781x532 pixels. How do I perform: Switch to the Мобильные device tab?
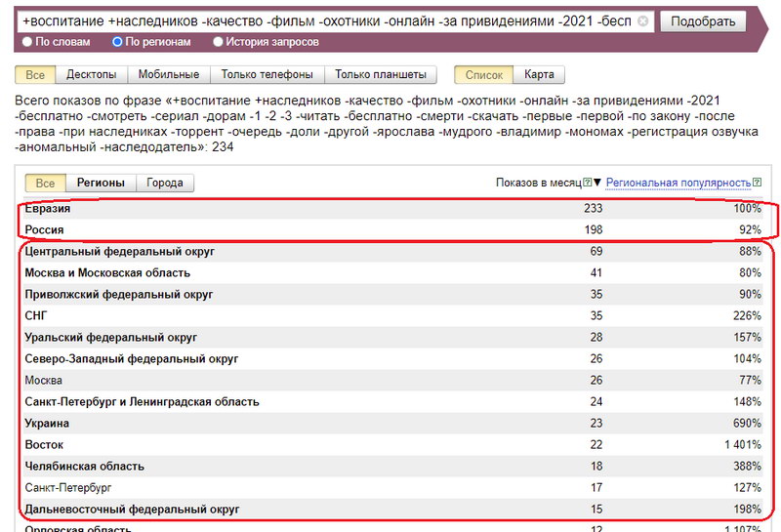[x=168, y=74]
